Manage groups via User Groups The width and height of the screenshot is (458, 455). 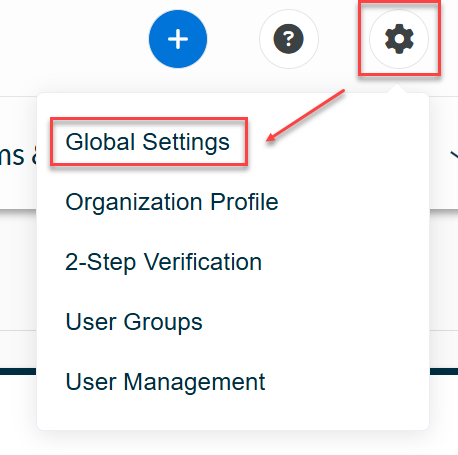click(134, 322)
